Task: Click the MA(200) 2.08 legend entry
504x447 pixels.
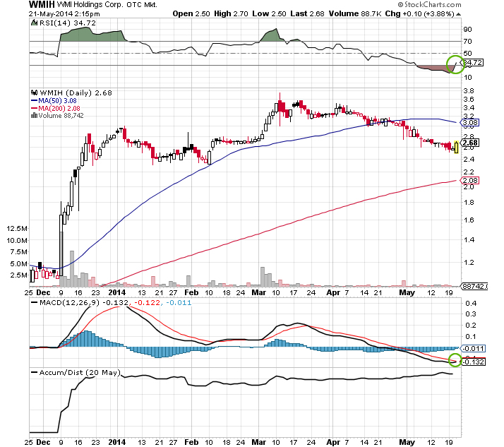Action: pos(56,108)
